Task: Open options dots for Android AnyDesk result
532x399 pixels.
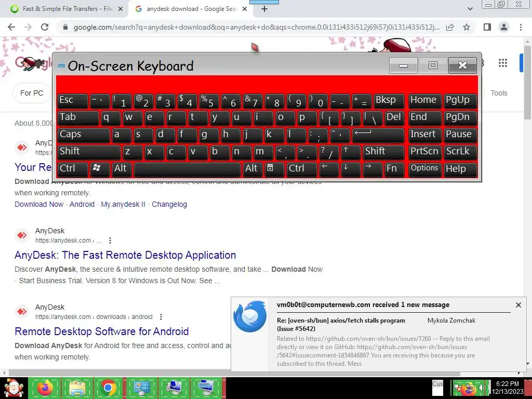Action: tap(161, 317)
